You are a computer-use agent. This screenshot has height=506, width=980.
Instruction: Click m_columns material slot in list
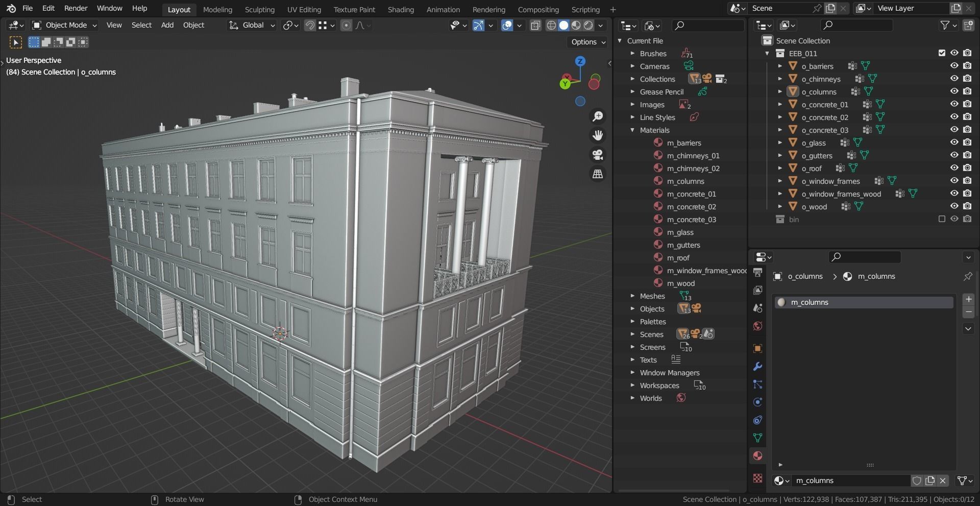[x=864, y=302]
